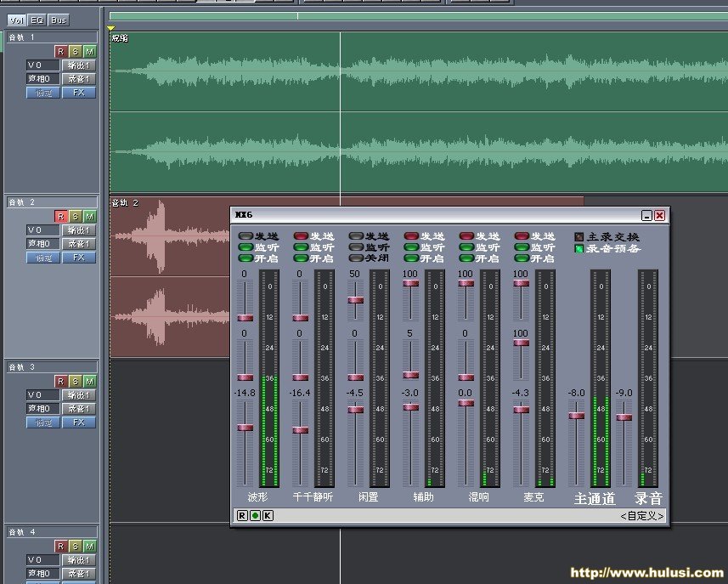This screenshot has height=584, width=728.
Task: Mute (M) track 音轨 1
Action: (x=89, y=52)
